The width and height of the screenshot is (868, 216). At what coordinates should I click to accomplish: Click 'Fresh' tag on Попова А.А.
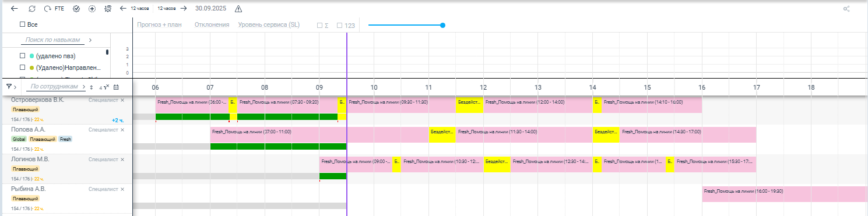pos(65,140)
